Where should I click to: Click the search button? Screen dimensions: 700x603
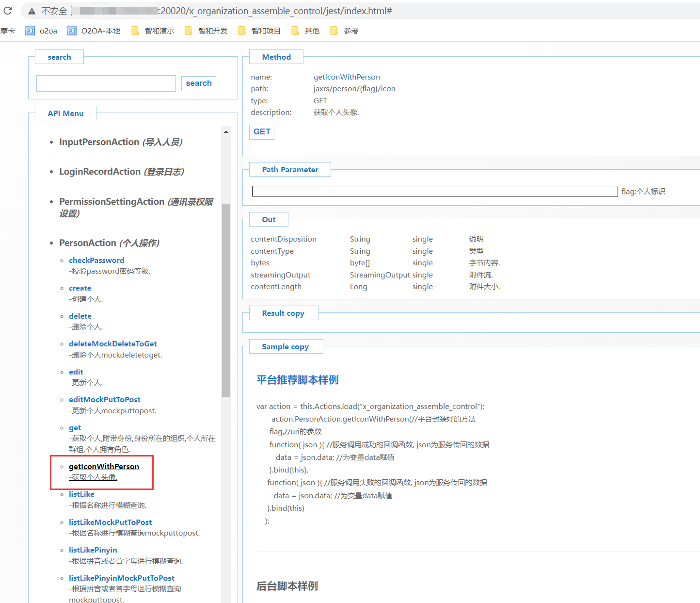pos(199,83)
